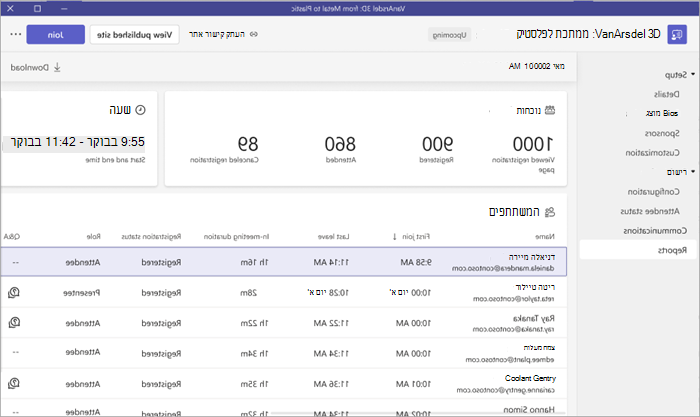The width and height of the screenshot is (700, 417).
Task: Open View published site
Action: click(x=134, y=34)
